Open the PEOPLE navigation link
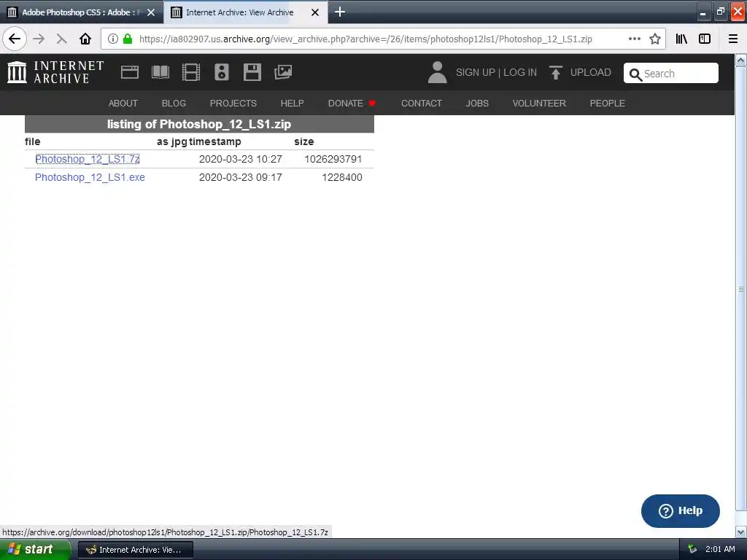Image resolution: width=747 pixels, height=560 pixels. [x=608, y=104]
